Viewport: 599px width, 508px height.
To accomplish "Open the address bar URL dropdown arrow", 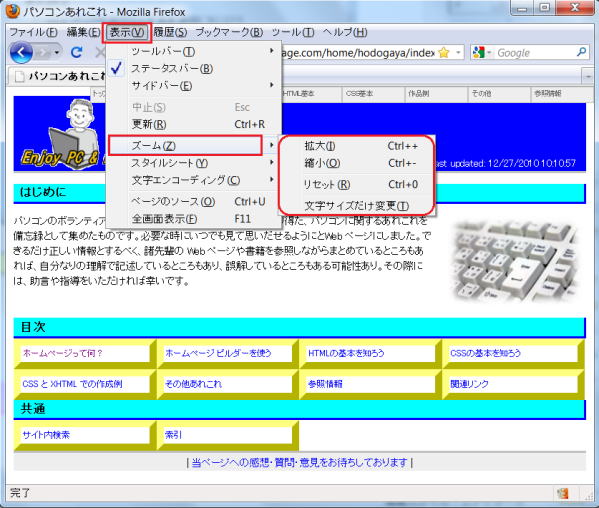I will click(458, 52).
